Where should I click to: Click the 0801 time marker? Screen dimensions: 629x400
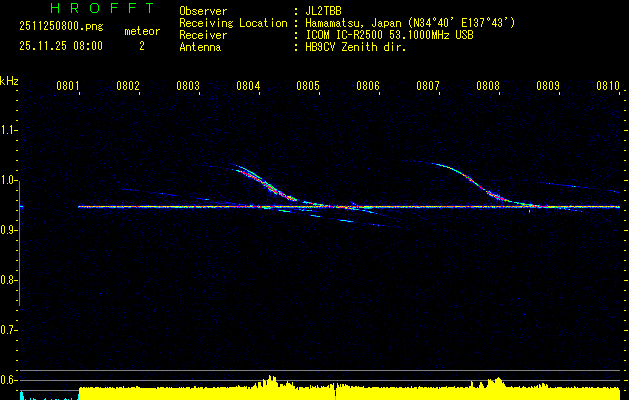[x=68, y=87]
